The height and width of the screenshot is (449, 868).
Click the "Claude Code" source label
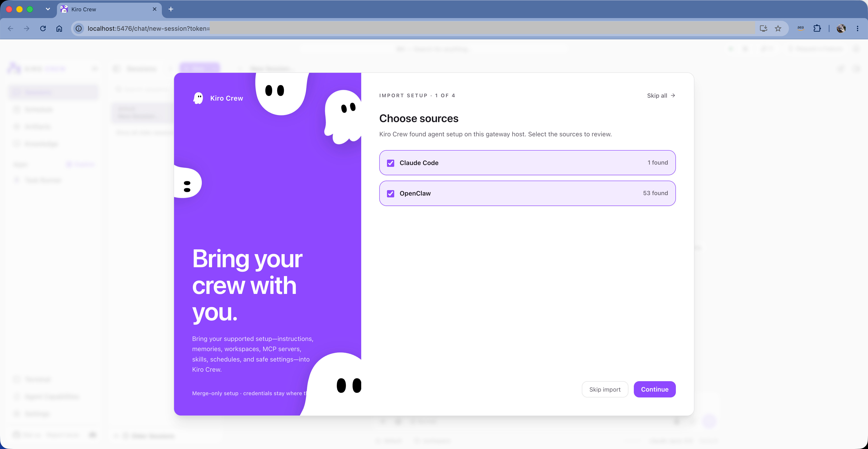point(419,163)
